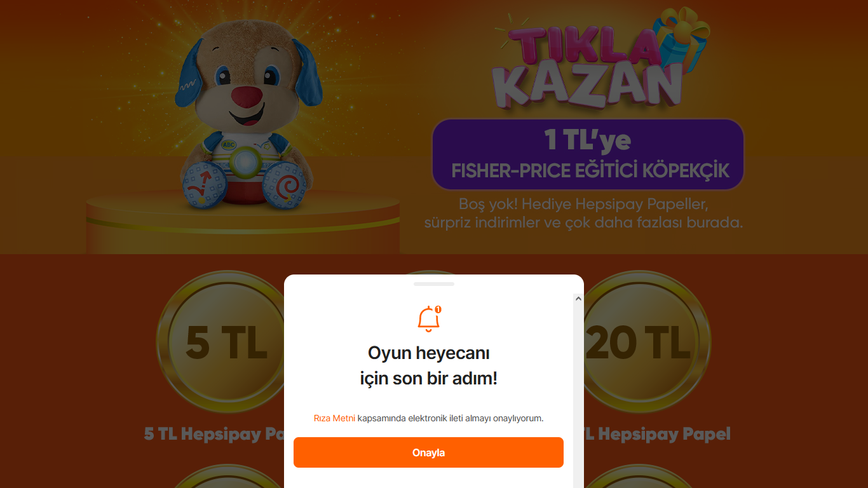Viewport: 868px width, 488px height.
Task: Confirm with the Onayla button
Action: [x=428, y=452]
